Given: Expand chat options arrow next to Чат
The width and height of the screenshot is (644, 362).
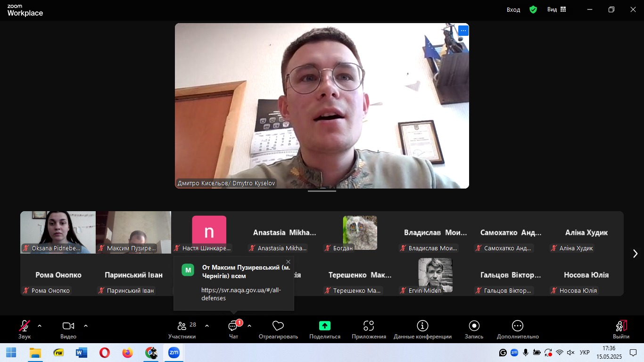Looking at the screenshot, I should point(249,326).
